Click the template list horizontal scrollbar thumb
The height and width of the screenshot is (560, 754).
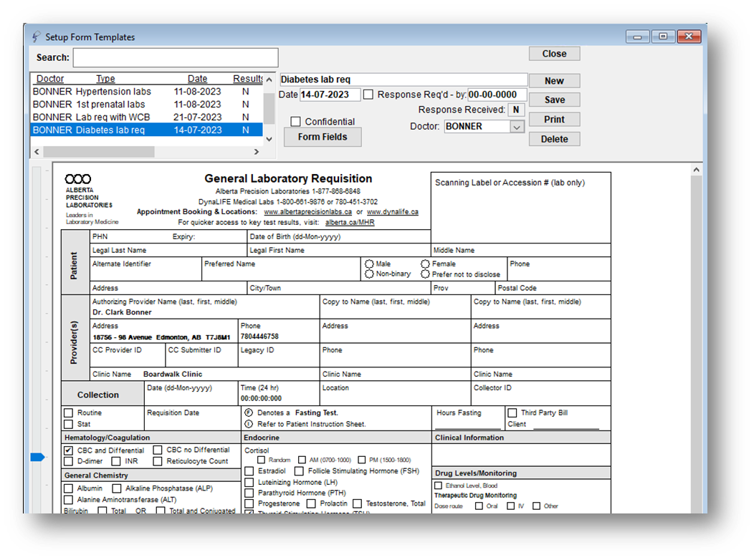click(99, 152)
